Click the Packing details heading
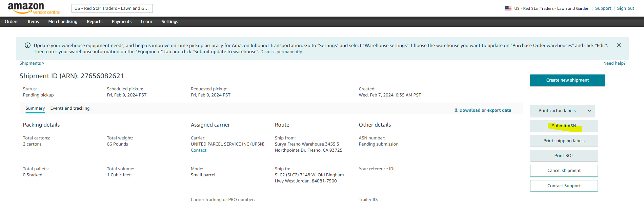This screenshot has height=220, width=644. click(41, 125)
